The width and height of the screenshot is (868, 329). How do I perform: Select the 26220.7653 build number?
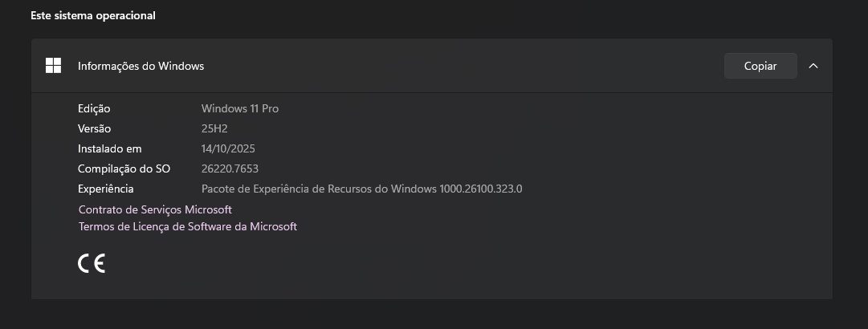230,169
